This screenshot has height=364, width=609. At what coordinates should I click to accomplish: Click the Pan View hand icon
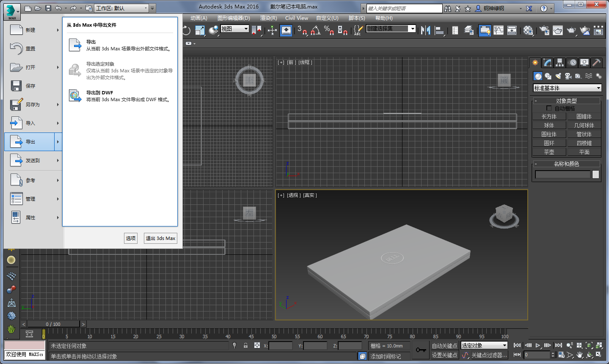click(x=579, y=355)
